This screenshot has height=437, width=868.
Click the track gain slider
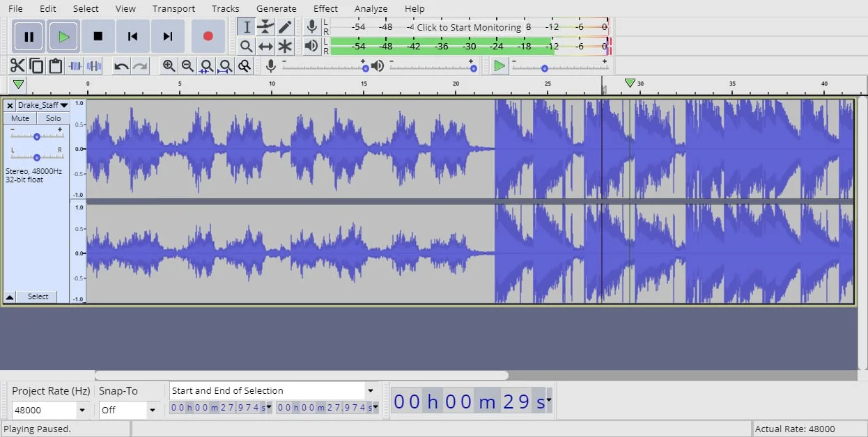[x=36, y=136]
